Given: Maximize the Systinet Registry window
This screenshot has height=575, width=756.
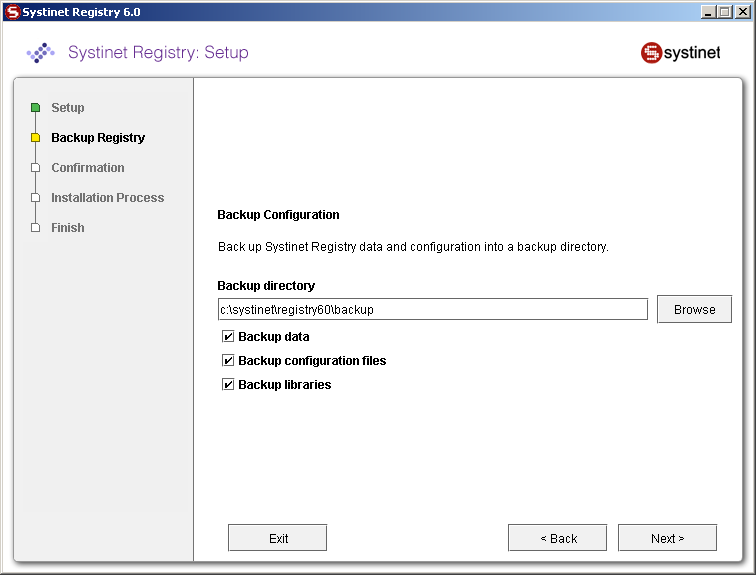Looking at the screenshot, I should click(x=725, y=12).
